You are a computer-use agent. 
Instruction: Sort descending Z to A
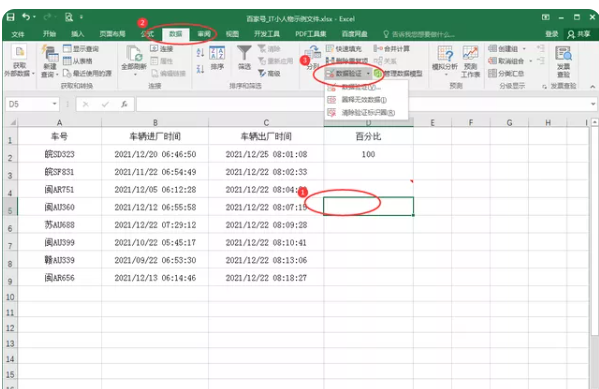[x=200, y=69]
